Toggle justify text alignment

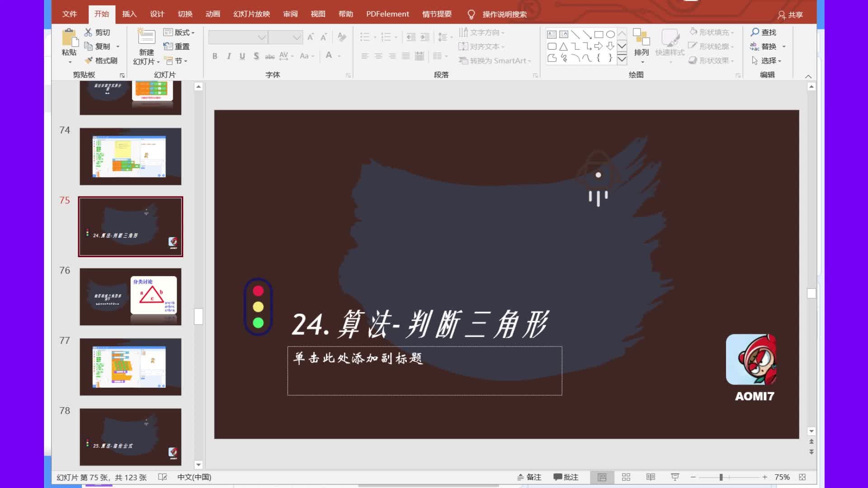click(x=406, y=56)
